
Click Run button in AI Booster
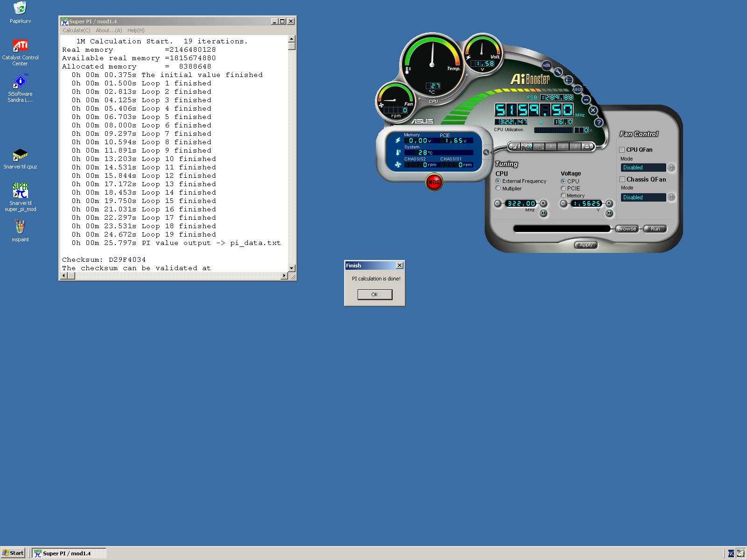pos(655,229)
